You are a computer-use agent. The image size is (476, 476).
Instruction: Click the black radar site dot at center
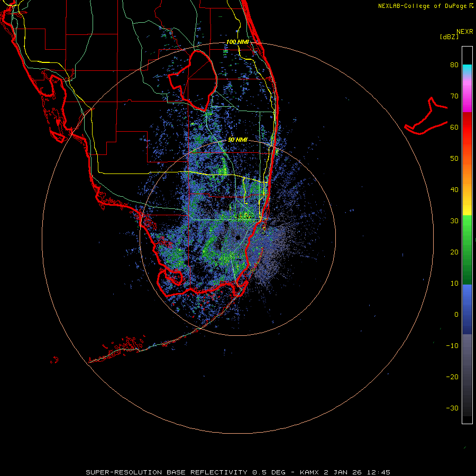[238, 237]
